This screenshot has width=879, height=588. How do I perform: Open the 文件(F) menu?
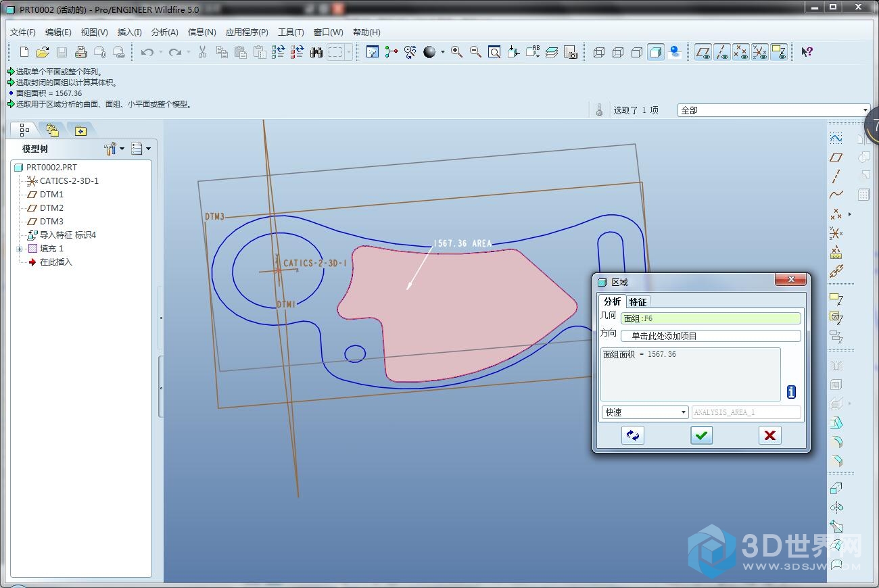click(23, 32)
